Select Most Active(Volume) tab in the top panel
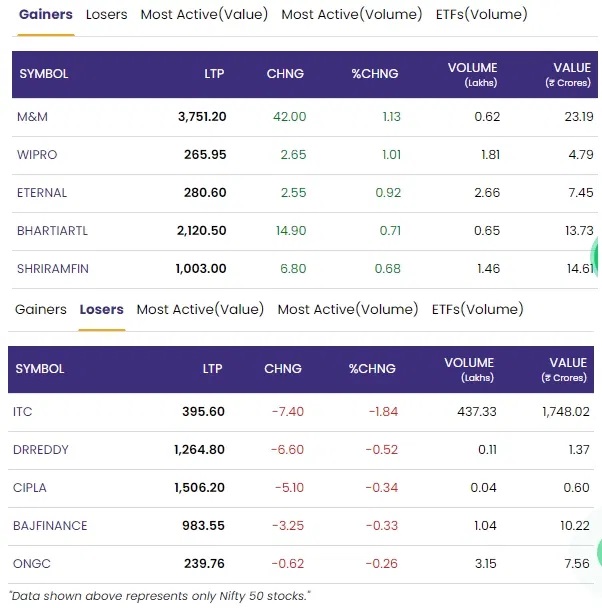602x608 pixels. click(352, 15)
